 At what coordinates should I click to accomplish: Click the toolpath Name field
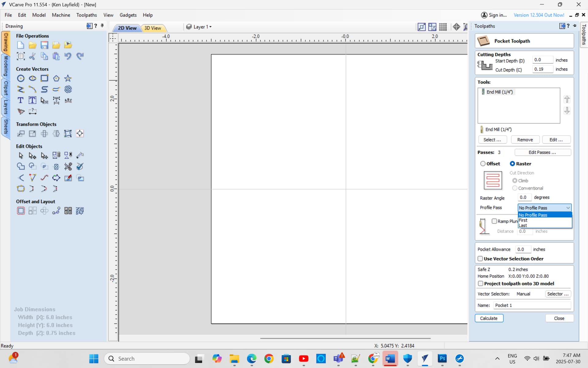(x=532, y=305)
